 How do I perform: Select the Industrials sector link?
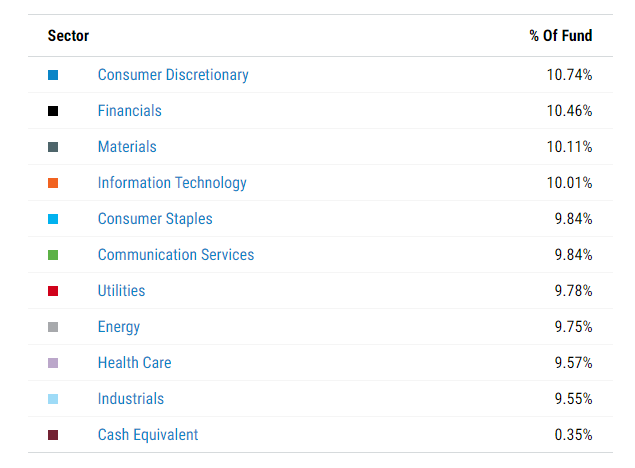[x=131, y=399]
